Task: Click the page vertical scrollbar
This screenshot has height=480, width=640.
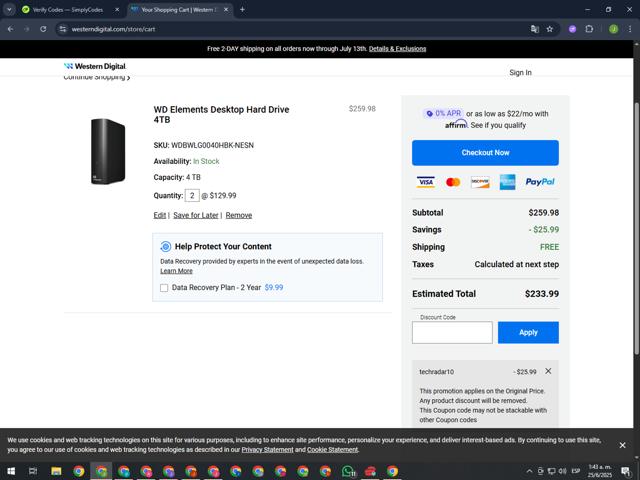Action: tap(636, 229)
